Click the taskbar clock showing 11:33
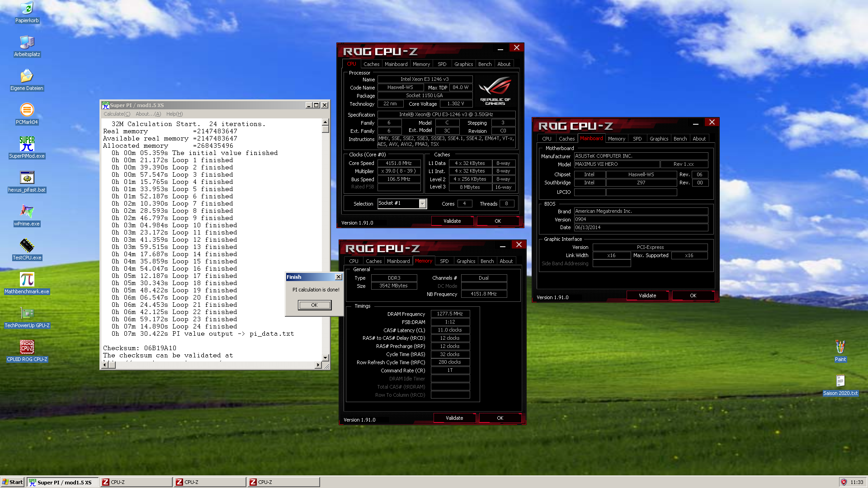This screenshot has height=488, width=868. tap(857, 482)
